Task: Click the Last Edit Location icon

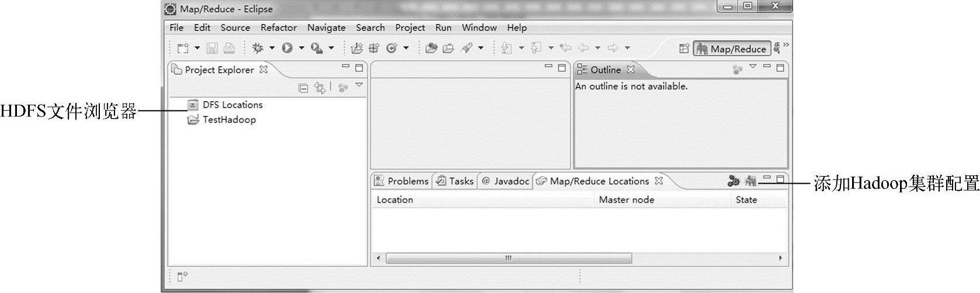Action: coord(565,48)
